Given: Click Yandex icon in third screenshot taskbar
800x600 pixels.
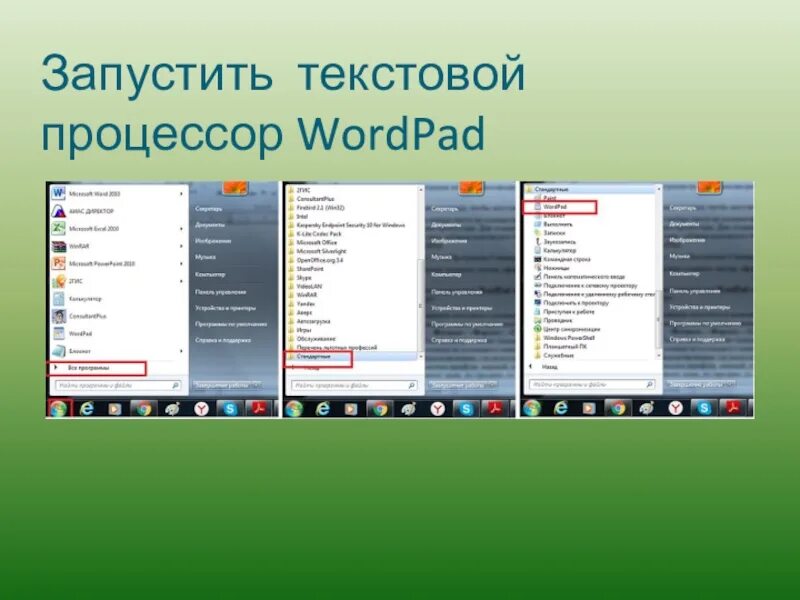Looking at the screenshot, I should tap(676, 408).
